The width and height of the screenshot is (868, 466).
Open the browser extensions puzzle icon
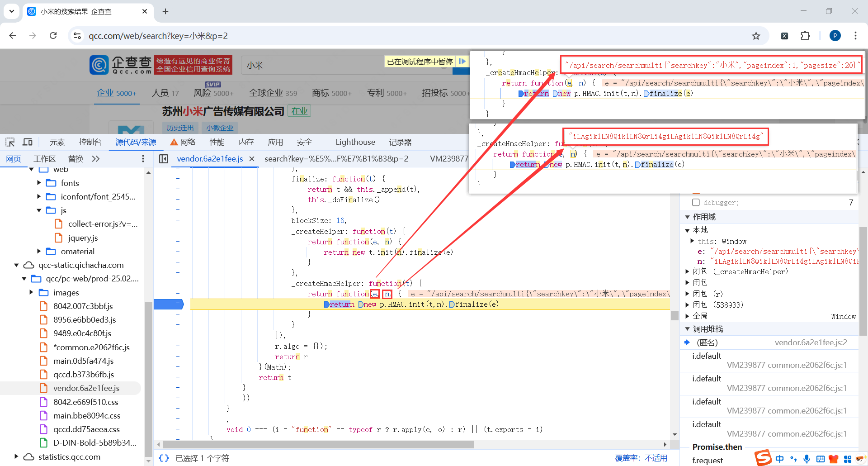[805, 36]
